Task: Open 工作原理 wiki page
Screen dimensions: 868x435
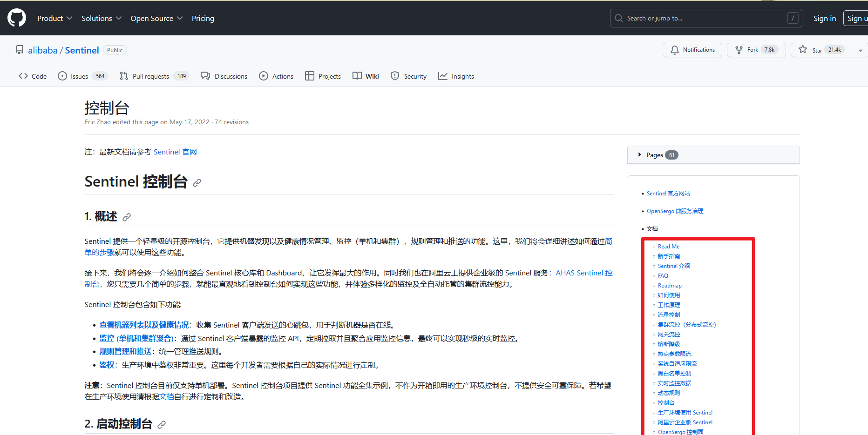Action: pos(669,305)
